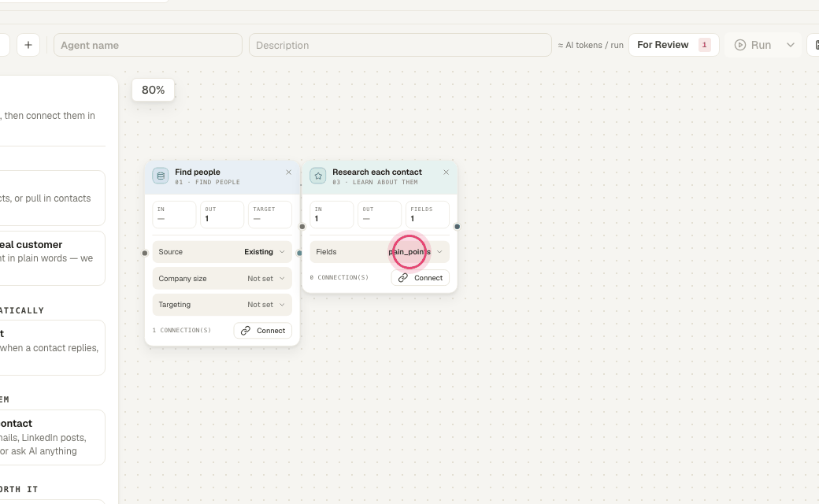Focus the Agent name field
Viewport: 819px width, 504px height.
tap(148, 45)
